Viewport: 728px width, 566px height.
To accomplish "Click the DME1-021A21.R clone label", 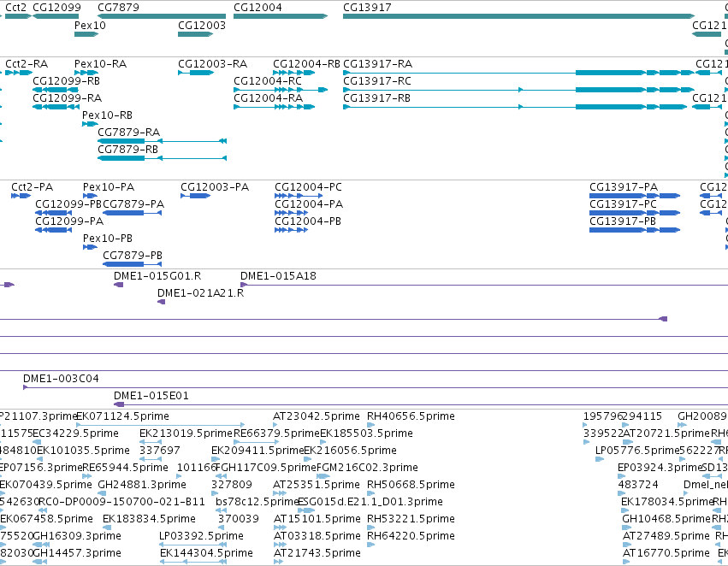I will pyautogui.click(x=200, y=293).
